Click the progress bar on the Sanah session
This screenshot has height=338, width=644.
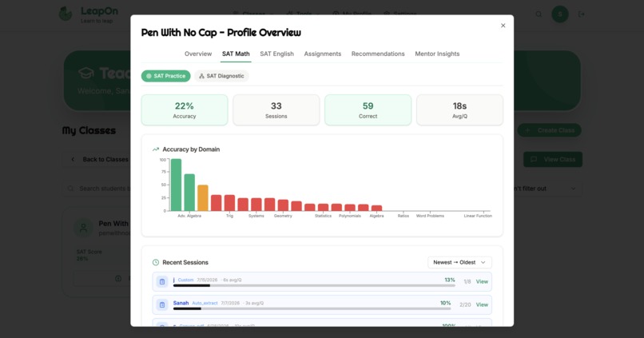[312, 308]
